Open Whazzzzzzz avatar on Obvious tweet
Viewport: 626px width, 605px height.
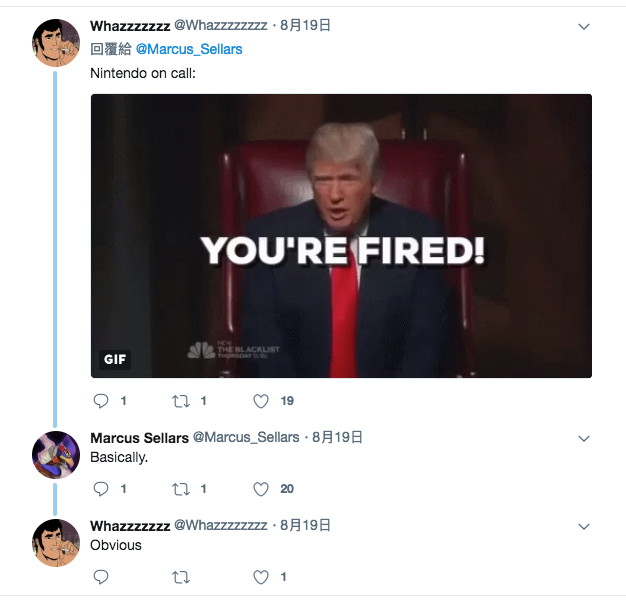coord(56,543)
